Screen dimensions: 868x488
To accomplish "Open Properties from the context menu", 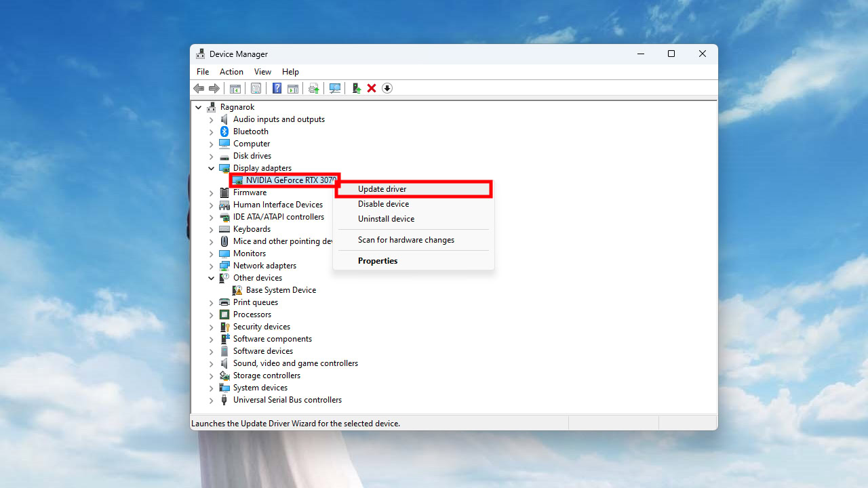I will [378, 261].
